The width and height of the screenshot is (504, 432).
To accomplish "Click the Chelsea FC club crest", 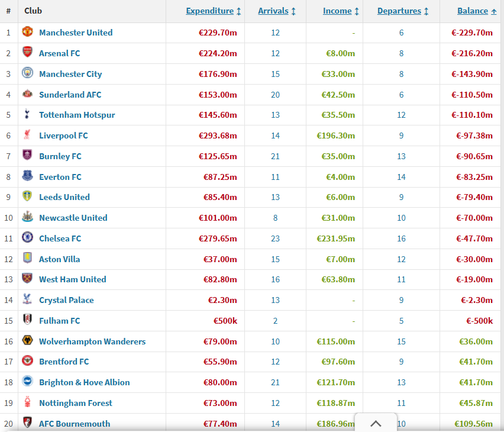I will (x=27, y=237).
